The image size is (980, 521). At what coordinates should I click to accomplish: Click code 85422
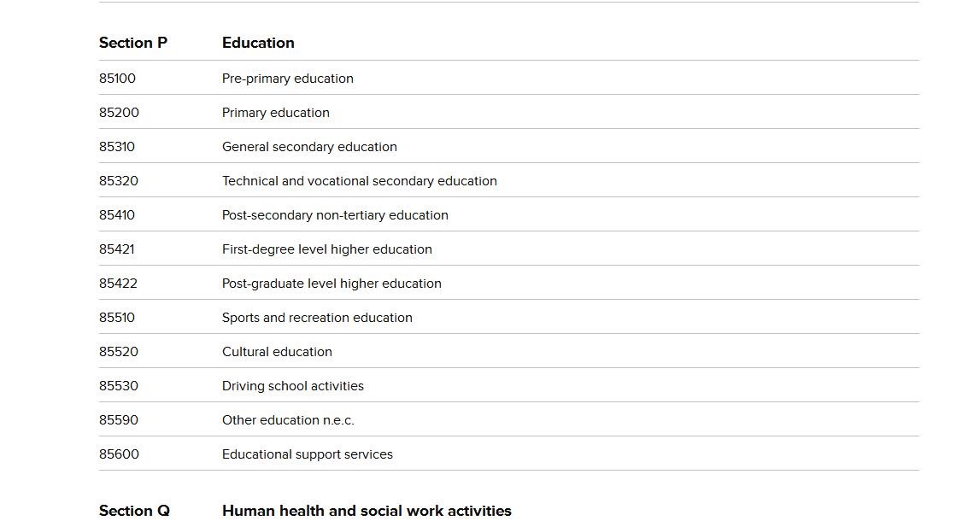coord(118,284)
